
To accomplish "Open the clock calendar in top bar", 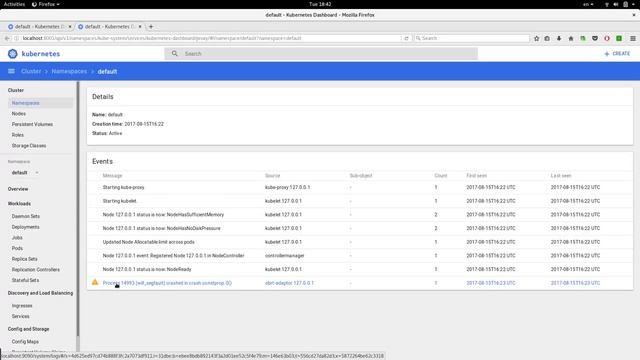I will pyautogui.click(x=320, y=4).
